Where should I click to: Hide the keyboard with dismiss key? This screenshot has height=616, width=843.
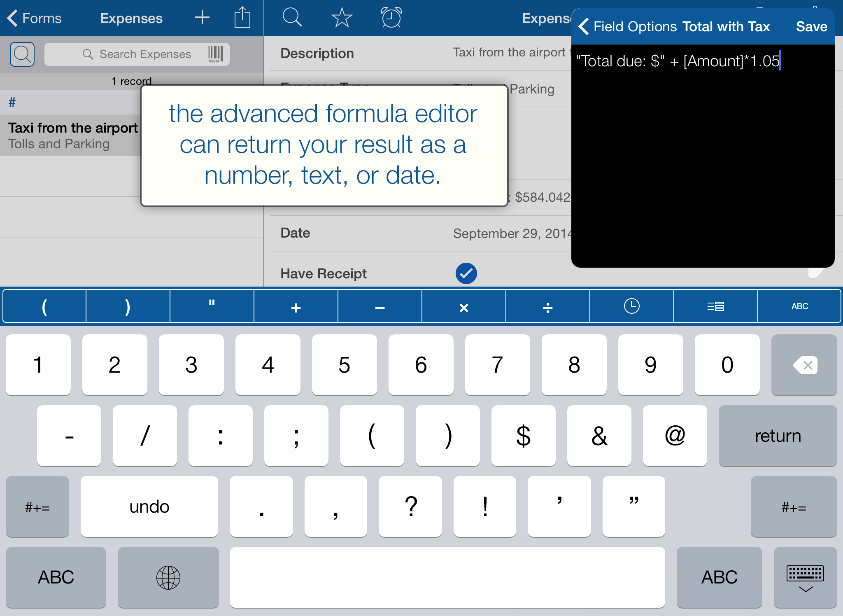805,577
